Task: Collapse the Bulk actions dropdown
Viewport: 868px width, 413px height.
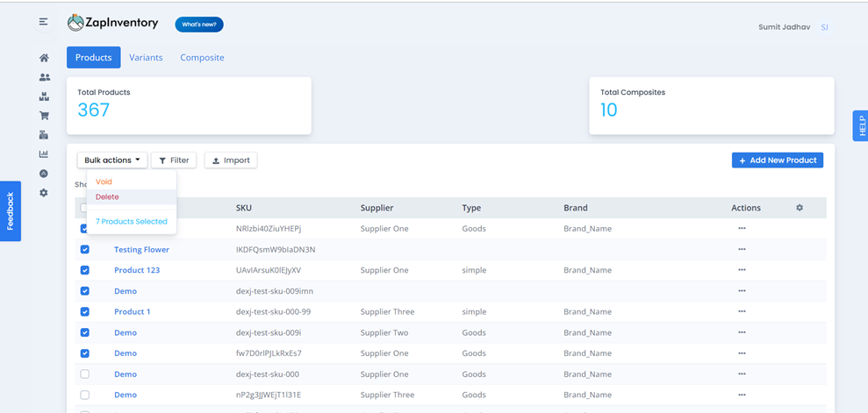Action: point(111,160)
